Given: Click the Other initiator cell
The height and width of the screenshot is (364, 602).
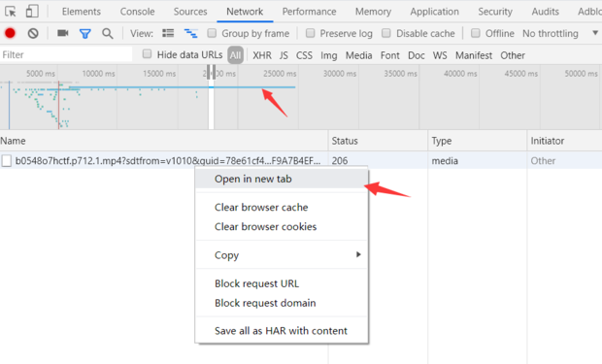Looking at the screenshot, I should pos(543,160).
